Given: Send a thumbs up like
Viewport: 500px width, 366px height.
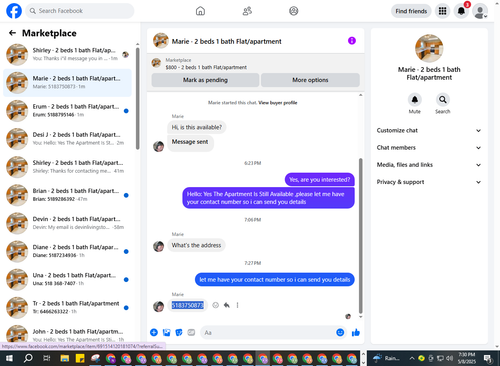Looking at the screenshot, I should click(x=356, y=332).
